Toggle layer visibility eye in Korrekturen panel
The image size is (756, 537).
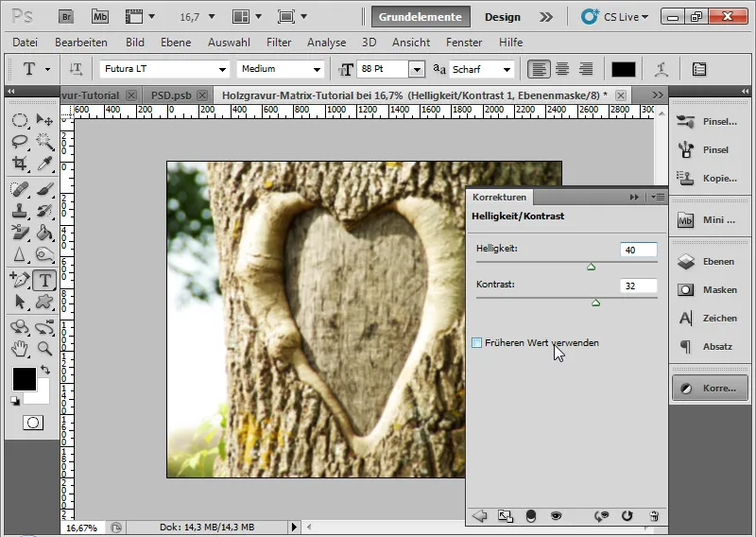tap(556, 516)
